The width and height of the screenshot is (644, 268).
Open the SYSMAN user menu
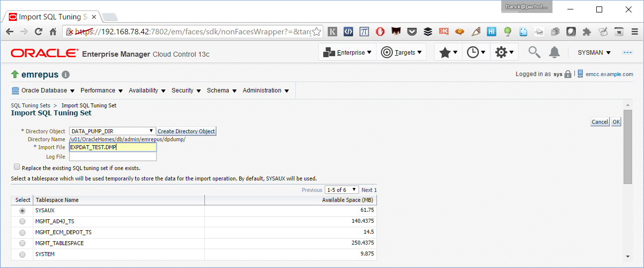[x=594, y=52]
